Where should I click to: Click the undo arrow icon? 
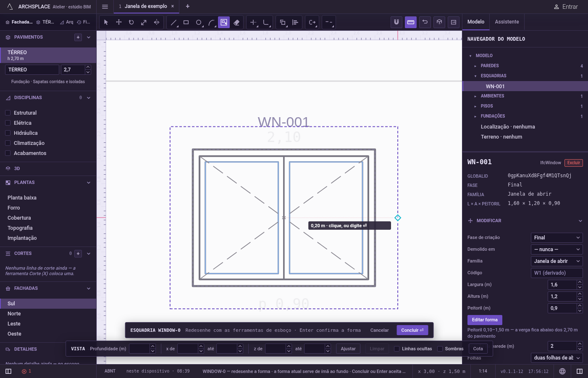pyautogui.click(x=425, y=22)
